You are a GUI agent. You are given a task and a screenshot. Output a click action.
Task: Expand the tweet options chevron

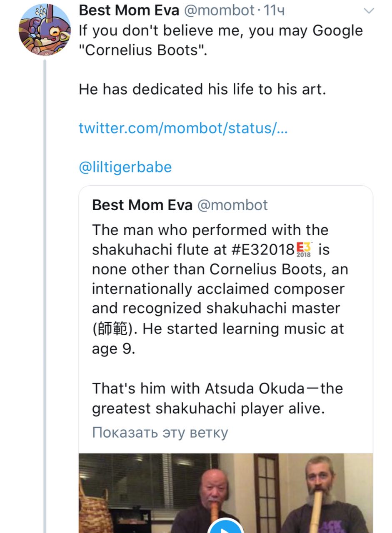369,12
